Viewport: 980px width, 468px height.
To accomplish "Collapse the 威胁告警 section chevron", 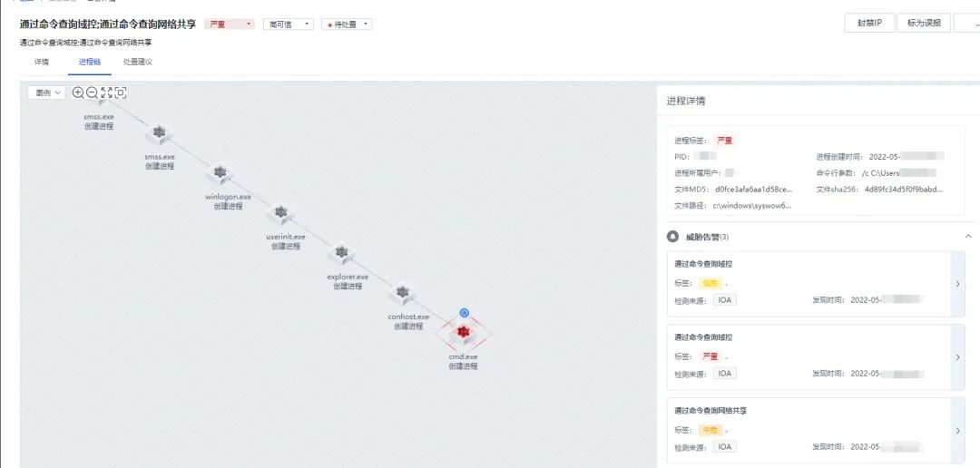I will (x=968, y=237).
